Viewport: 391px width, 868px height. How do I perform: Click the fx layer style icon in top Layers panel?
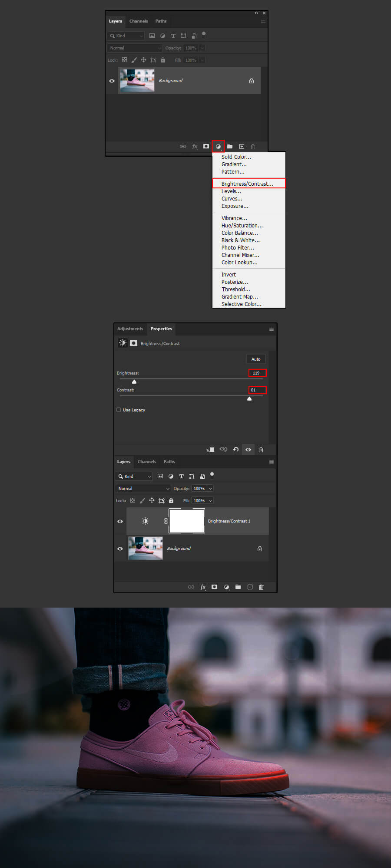[x=195, y=146]
